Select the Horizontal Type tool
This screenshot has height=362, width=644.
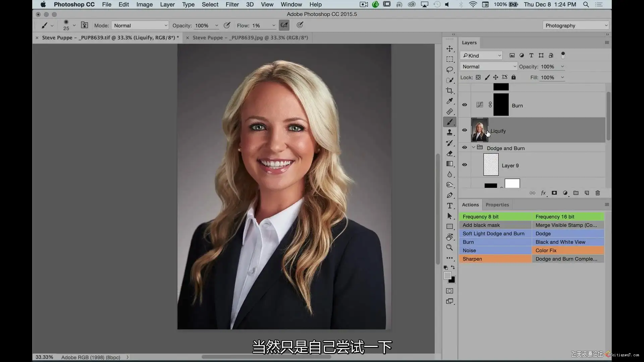pos(449,206)
